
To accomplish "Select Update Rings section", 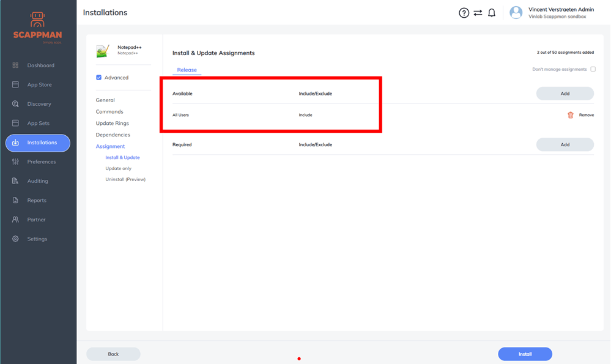I will pos(112,123).
